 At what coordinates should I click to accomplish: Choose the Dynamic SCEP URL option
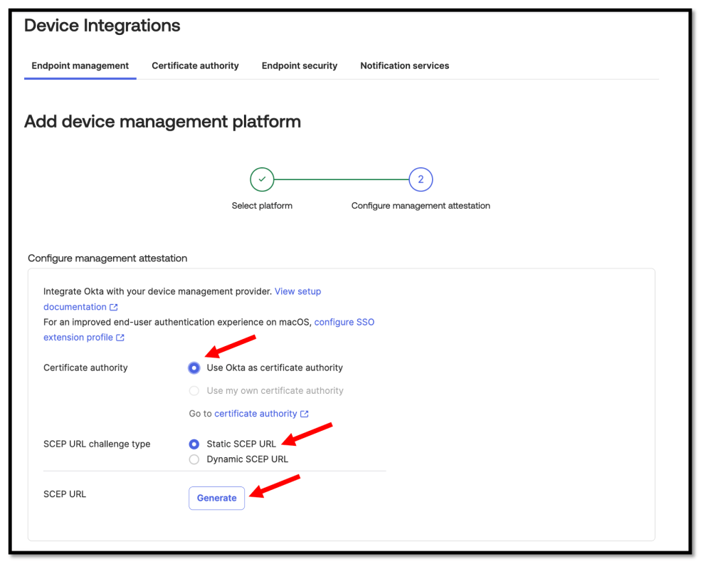(194, 460)
